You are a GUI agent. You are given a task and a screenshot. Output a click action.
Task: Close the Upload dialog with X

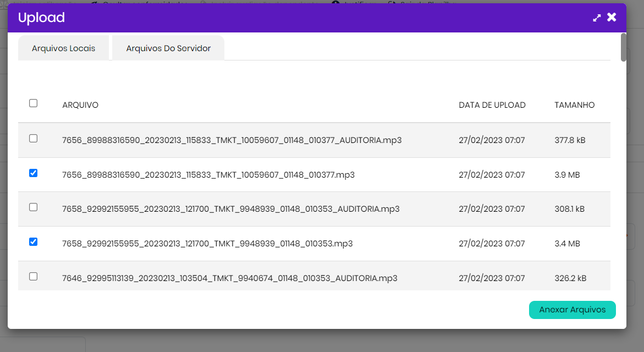click(612, 18)
